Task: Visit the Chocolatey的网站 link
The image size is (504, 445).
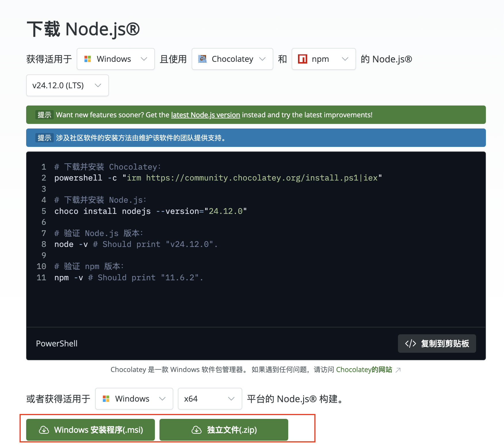Action: pyautogui.click(x=364, y=370)
